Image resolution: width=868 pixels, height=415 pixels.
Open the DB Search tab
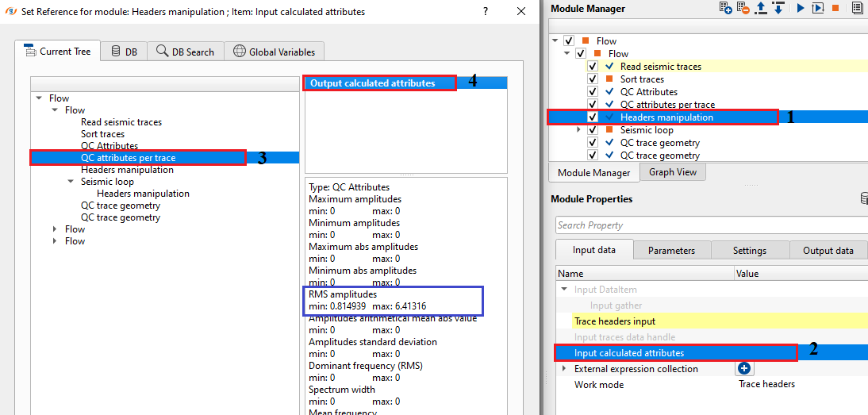pos(186,52)
